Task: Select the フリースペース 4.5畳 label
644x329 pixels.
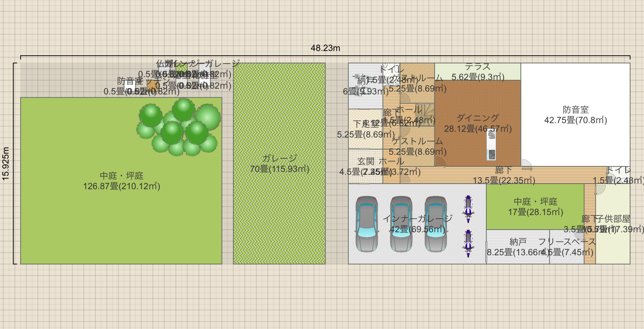Action: [x=567, y=247]
